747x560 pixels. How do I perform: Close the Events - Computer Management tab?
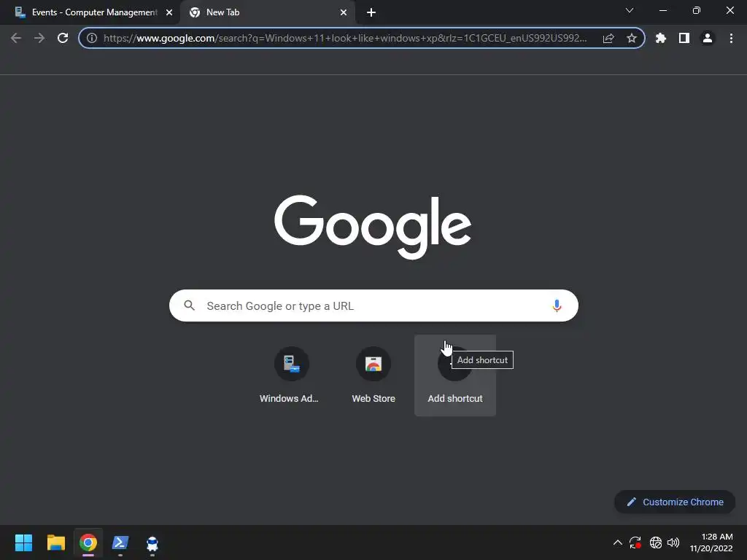tap(169, 12)
